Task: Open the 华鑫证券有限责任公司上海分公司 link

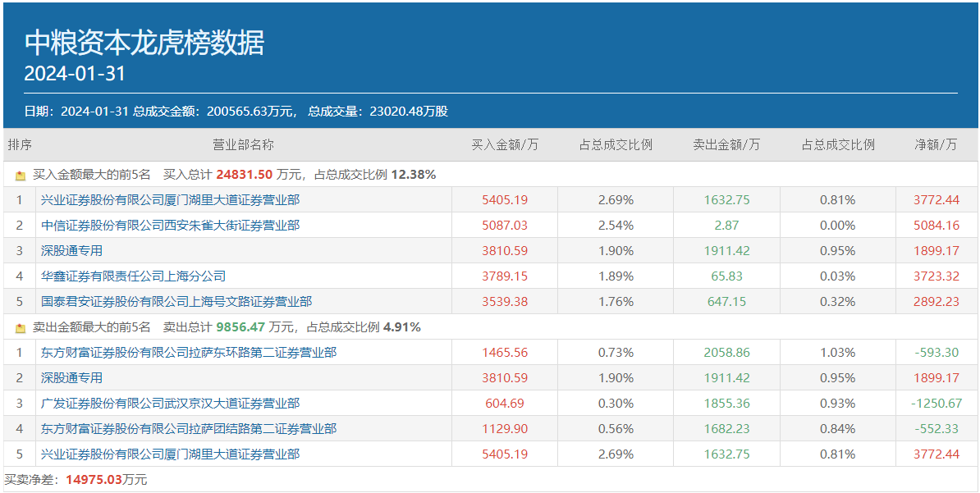Action: [x=133, y=276]
